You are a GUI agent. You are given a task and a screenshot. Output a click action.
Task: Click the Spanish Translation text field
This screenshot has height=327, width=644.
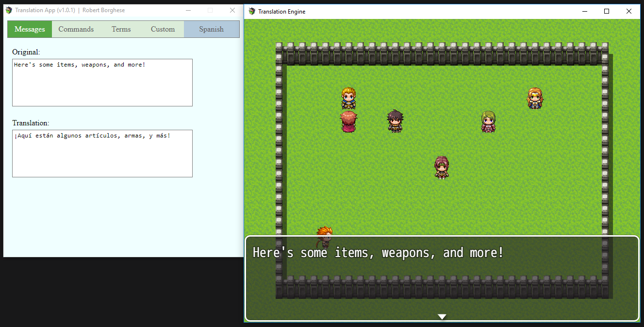(x=102, y=153)
